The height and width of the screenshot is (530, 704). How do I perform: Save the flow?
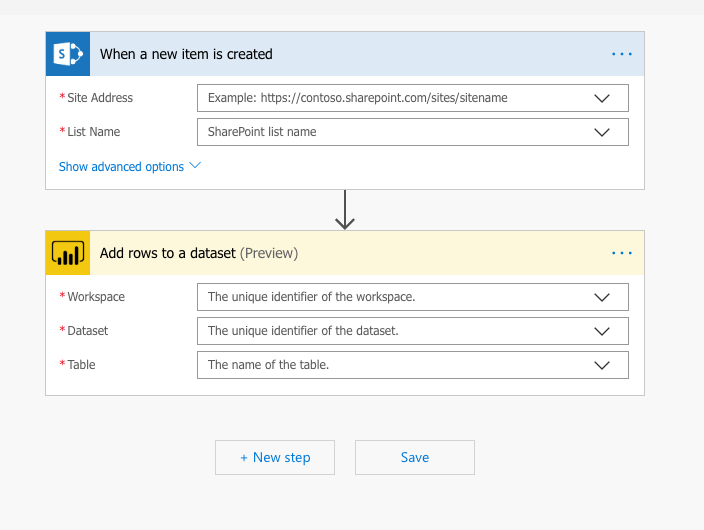click(x=415, y=457)
